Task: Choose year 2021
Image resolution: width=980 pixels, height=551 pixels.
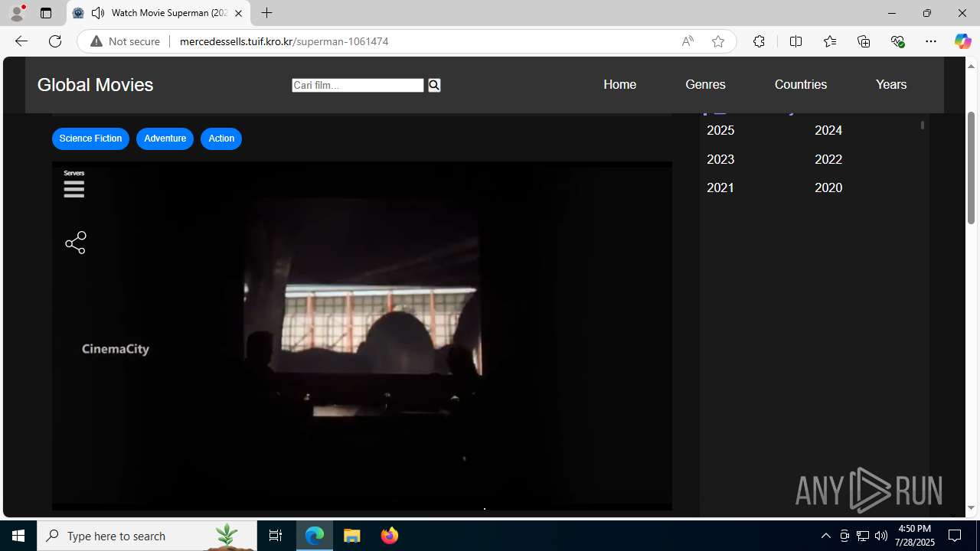Action: click(x=720, y=187)
